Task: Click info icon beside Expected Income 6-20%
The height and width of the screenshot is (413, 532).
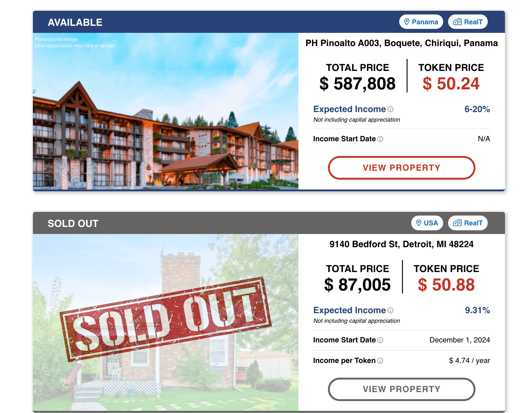Action: pos(391,109)
